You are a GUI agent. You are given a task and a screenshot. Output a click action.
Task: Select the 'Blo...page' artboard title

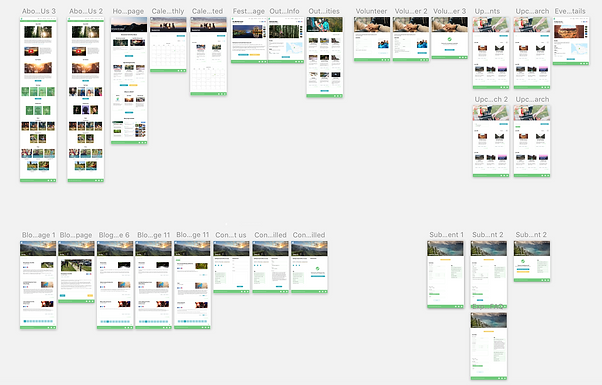point(76,235)
